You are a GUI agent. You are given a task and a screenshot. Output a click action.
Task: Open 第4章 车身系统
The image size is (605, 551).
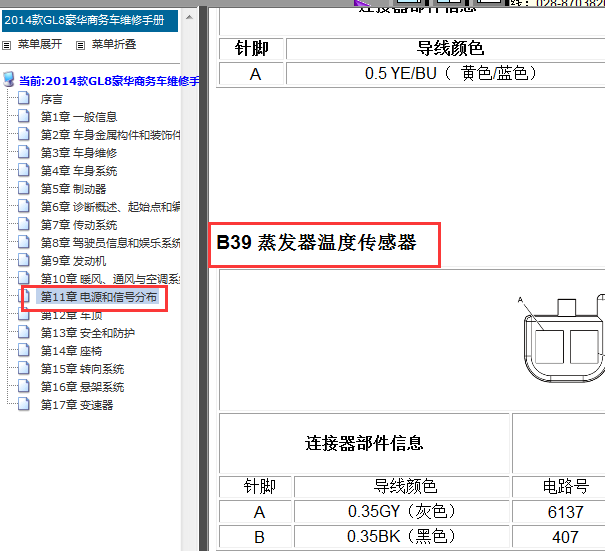pyautogui.click(x=79, y=171)
